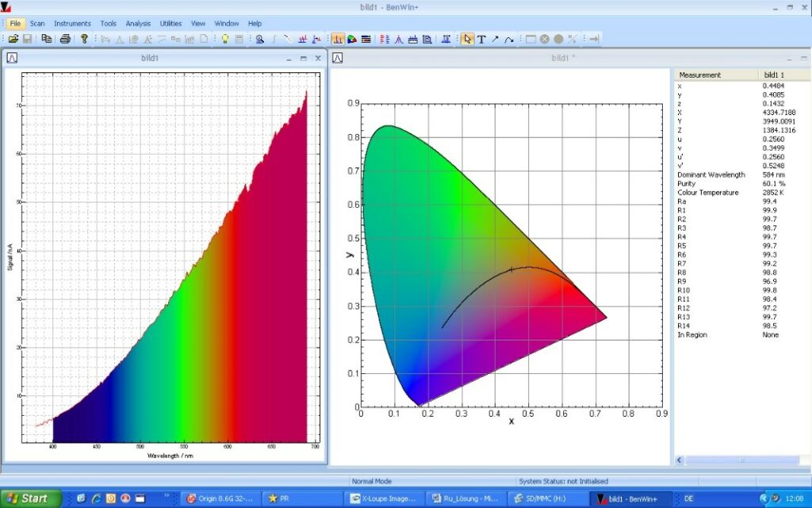Close the bild1 spectrum window
The height and width of the screenshot is (508, 812).
[x=318, y=59]
